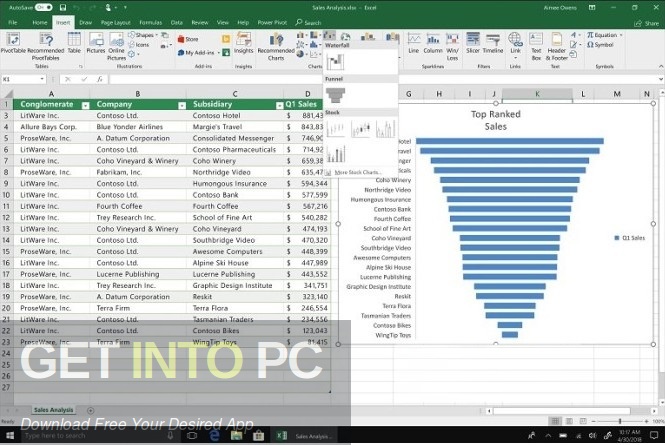This screenshot has height=445, width=665.
Task: Insert a Line sparkline
Action: pyautogui.click(x=414, y=43)
